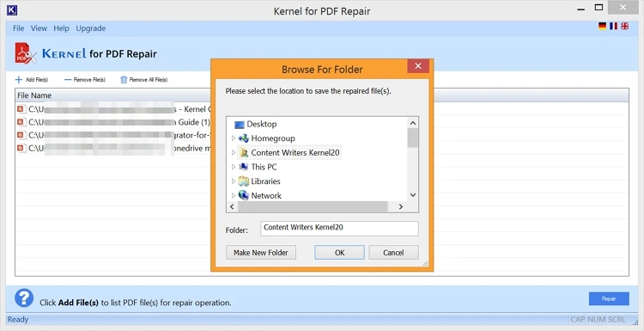The height and width of the screenshot is (331, 644).
Task: Click the Network globe icon
Action: (244, 195)
